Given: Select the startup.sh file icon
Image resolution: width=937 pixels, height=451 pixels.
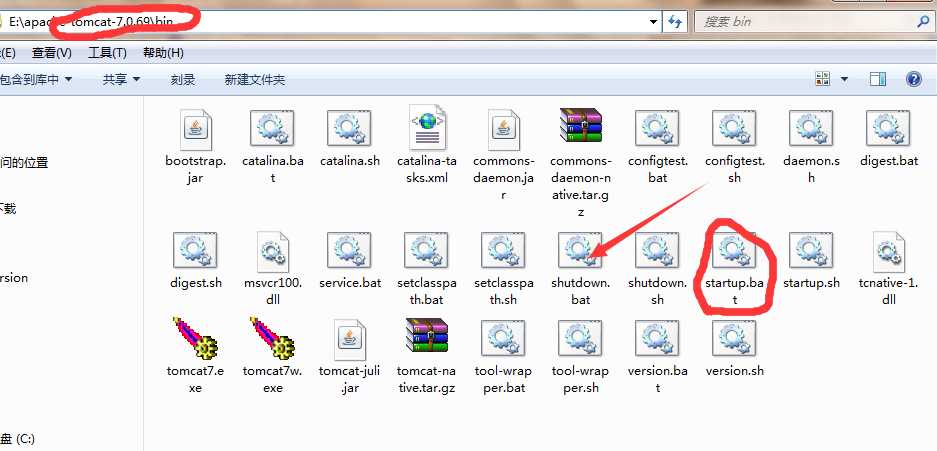Looking at the screenshot, I should [812, 250].
